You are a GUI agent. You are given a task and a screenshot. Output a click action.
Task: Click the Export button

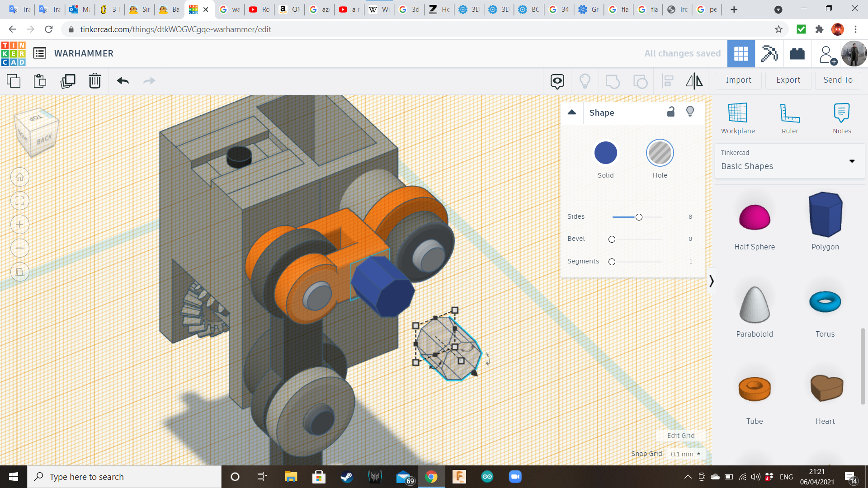point(788,80)
